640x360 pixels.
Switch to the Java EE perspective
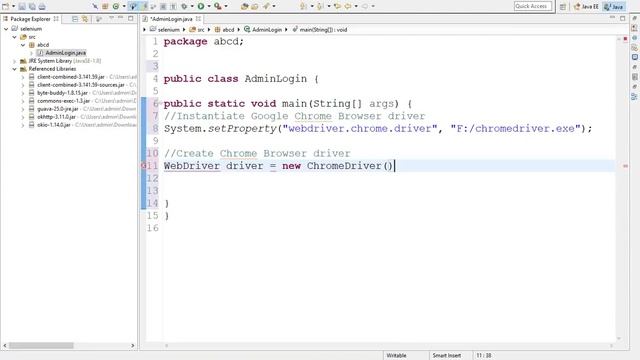[x=586, y=7]
